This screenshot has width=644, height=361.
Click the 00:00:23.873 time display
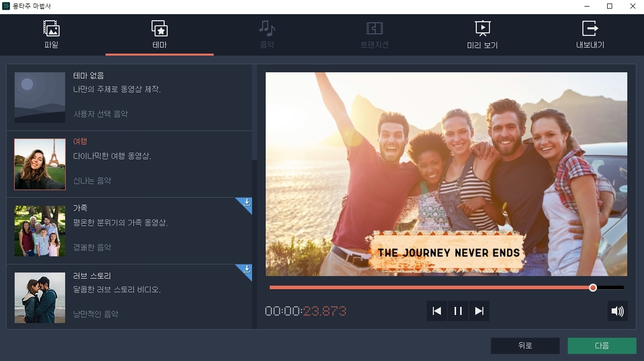tap(306, 311)
